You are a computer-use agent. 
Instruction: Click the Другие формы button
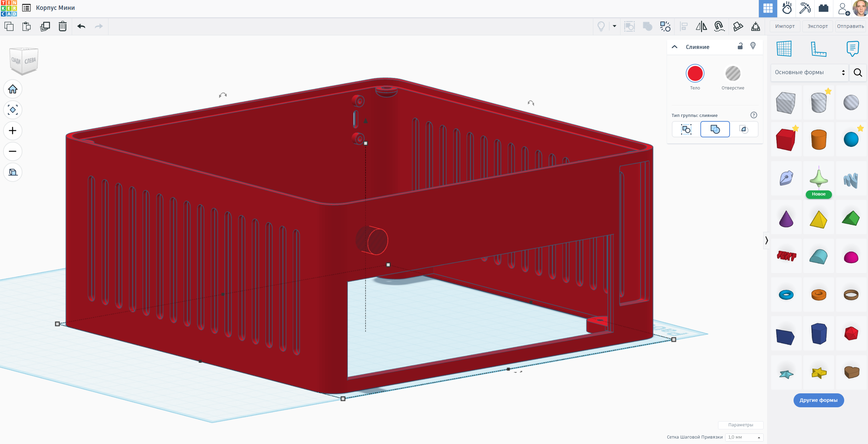coord(818,400)
